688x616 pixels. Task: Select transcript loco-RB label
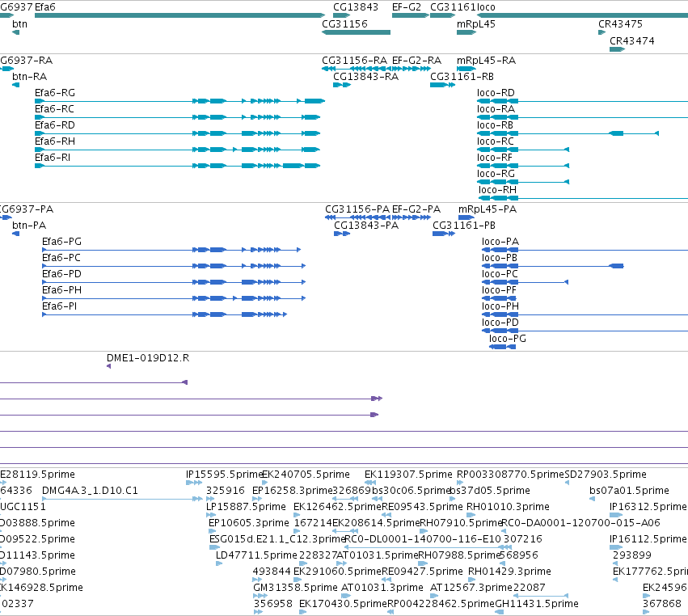pos(495,125)
